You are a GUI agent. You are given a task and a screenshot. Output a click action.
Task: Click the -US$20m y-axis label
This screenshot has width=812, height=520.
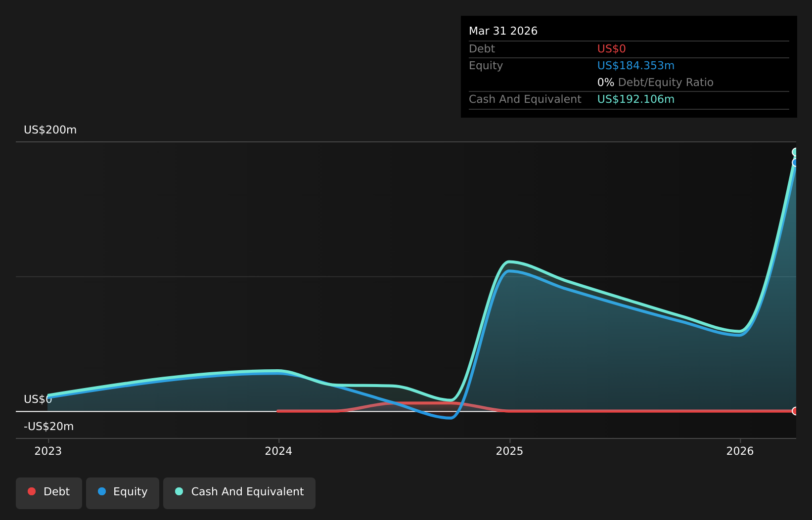tap(48, 427)
